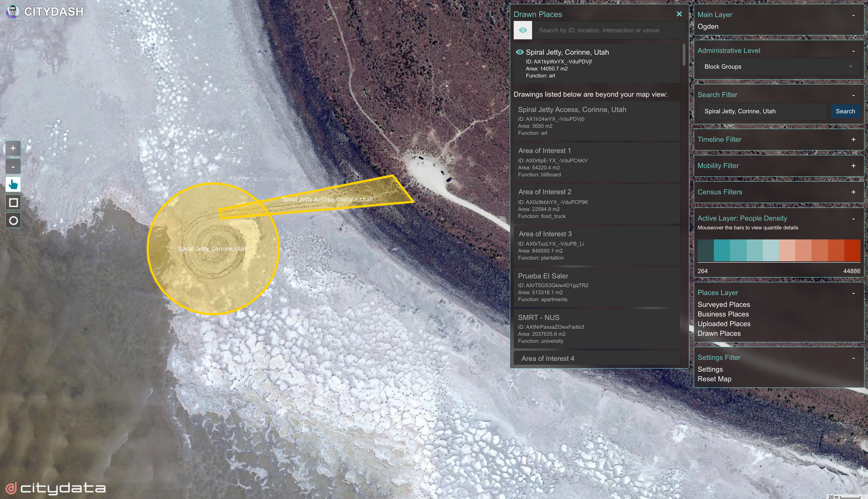
Task: Select the hand pan tool
Action: pos(13,184)
